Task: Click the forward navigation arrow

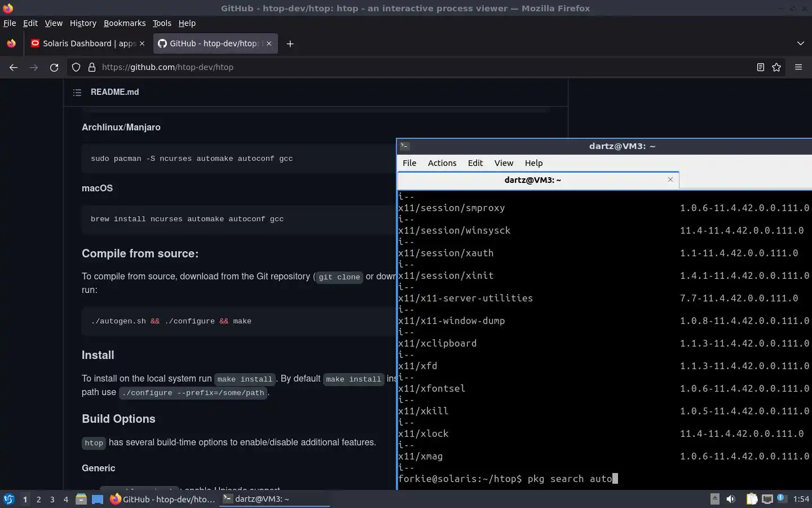Action: 34,67
